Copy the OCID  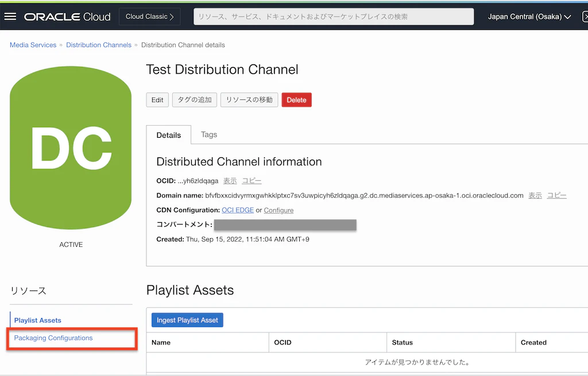252,181
